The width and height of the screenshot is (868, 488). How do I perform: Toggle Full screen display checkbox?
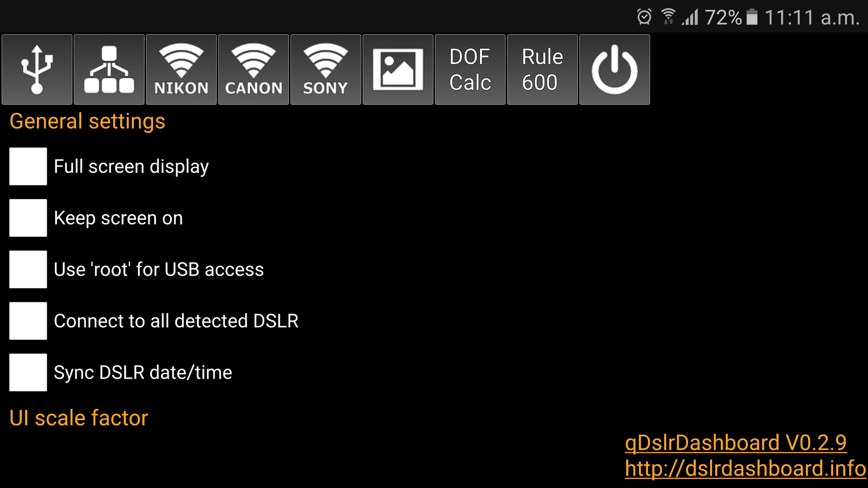pyautogui.click(x=28, y=167)
